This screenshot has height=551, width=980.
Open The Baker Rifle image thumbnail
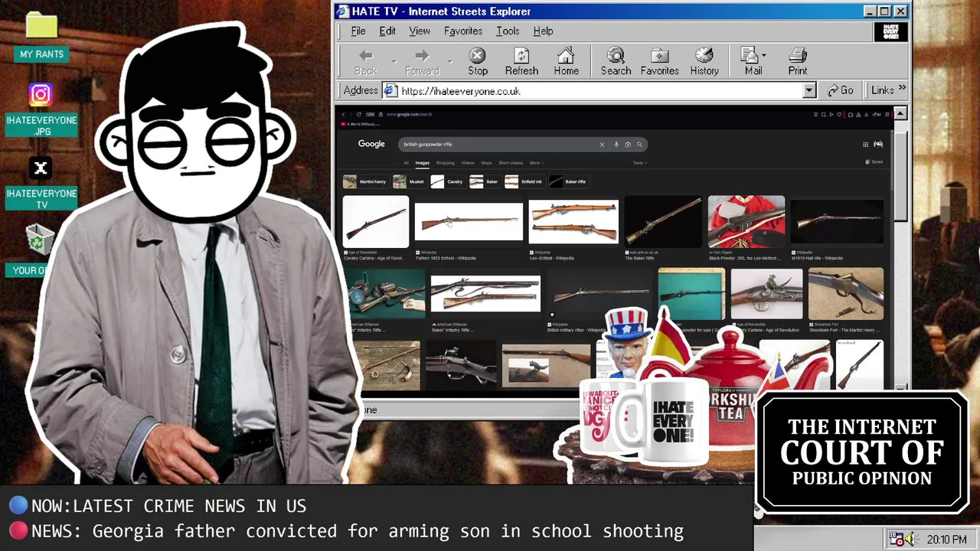tap(663, 221)
